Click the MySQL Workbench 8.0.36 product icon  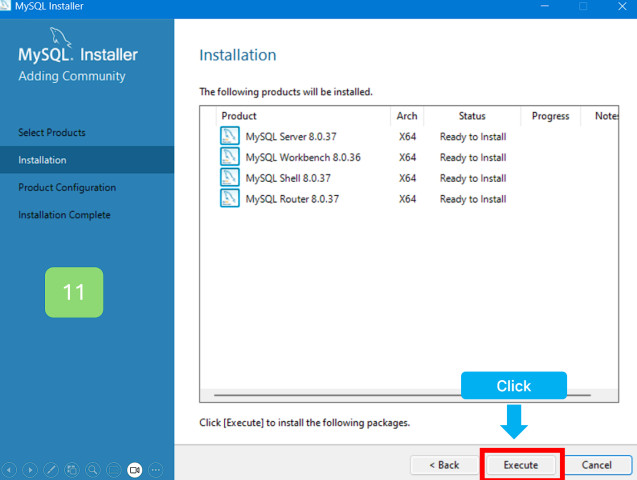tap(230, 157)
